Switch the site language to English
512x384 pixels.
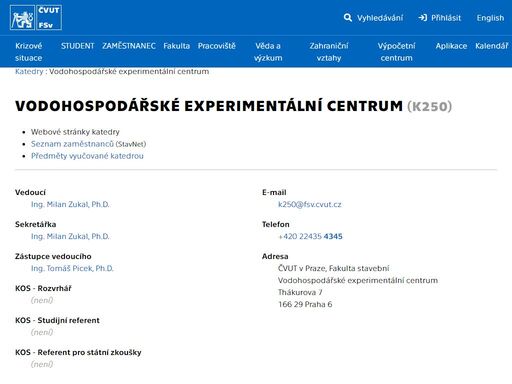(x=490, y=18)
